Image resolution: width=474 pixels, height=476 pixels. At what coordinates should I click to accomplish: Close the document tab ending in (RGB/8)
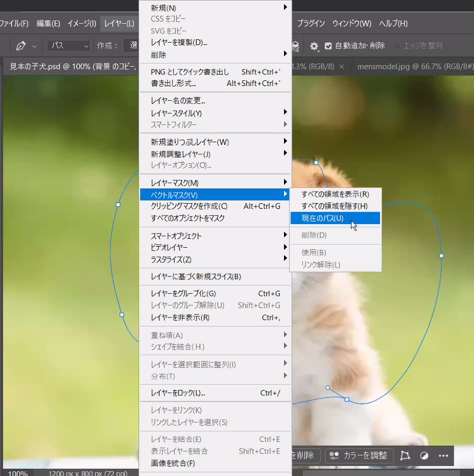click(342, 67)
